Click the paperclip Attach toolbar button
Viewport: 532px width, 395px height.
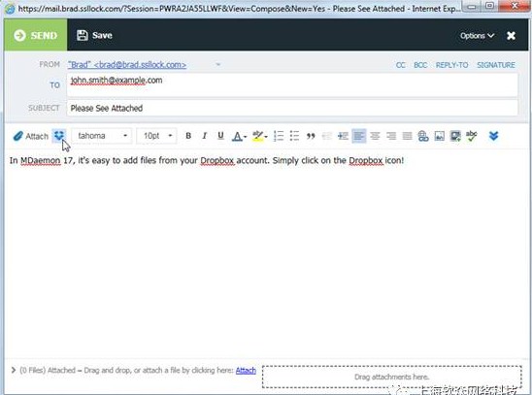(x=30, y=136)
